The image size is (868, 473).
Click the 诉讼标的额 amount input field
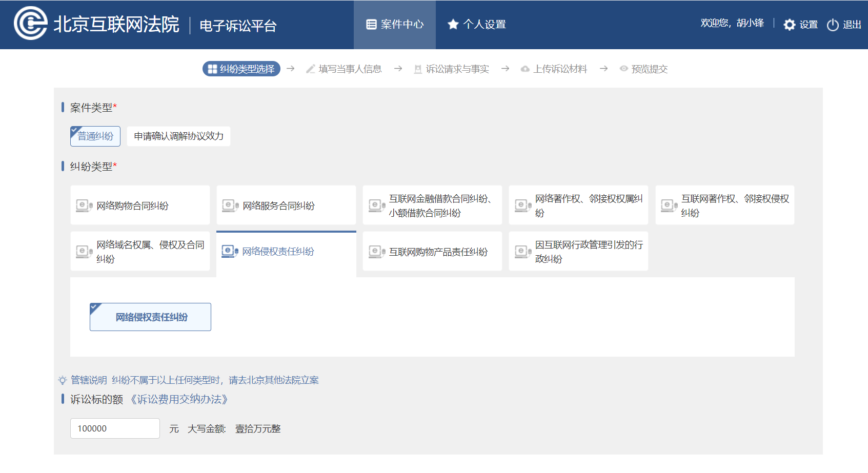(x=115, y=428)
